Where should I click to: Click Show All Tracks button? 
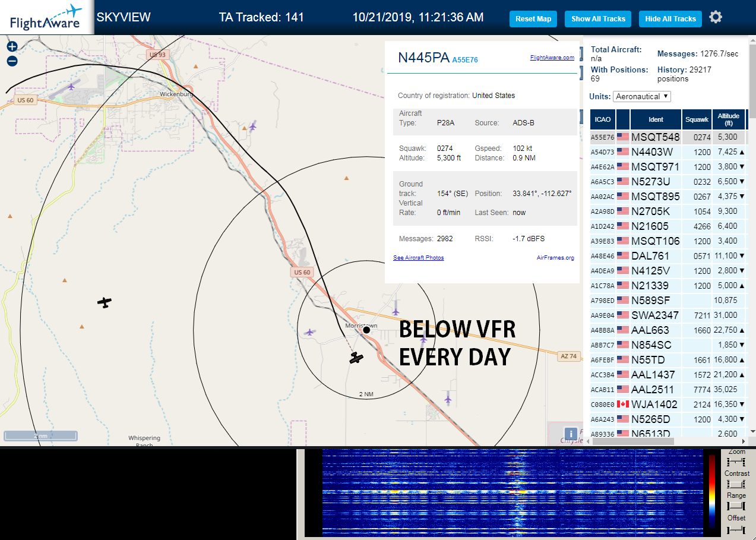599,19
